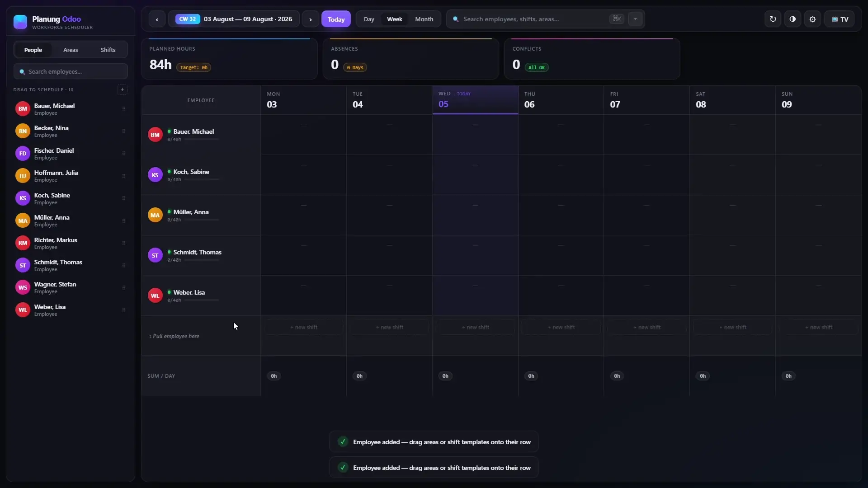
Task: Go to next week arrow
Action: click(x=310, y=19)
